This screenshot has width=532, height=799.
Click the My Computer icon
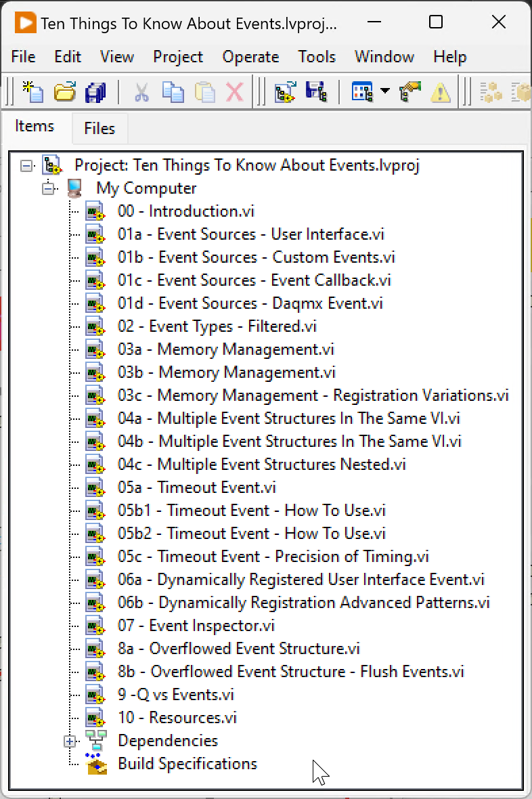point(74,188)
